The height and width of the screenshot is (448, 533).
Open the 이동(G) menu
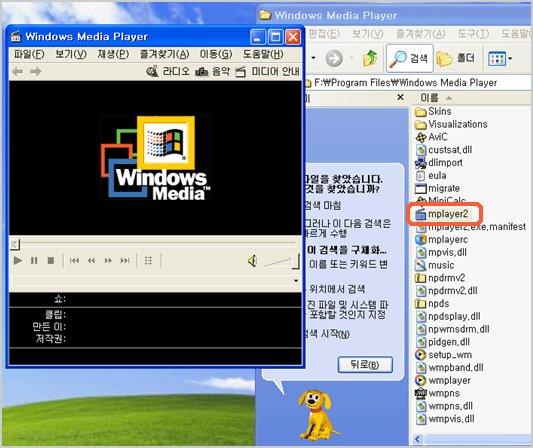coord(216,54)
